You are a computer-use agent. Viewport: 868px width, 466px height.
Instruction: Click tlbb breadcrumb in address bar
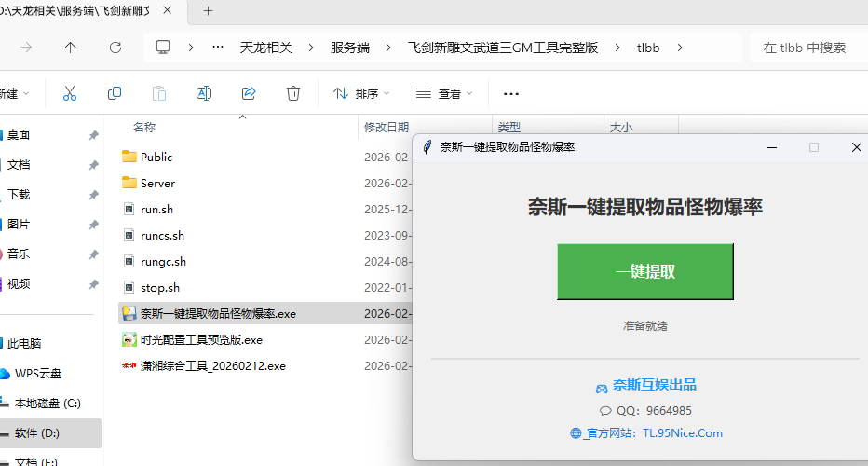tap(648, 48)
